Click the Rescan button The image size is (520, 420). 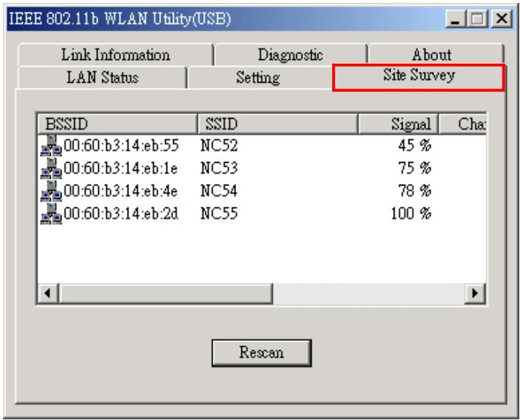click(261, 353)
